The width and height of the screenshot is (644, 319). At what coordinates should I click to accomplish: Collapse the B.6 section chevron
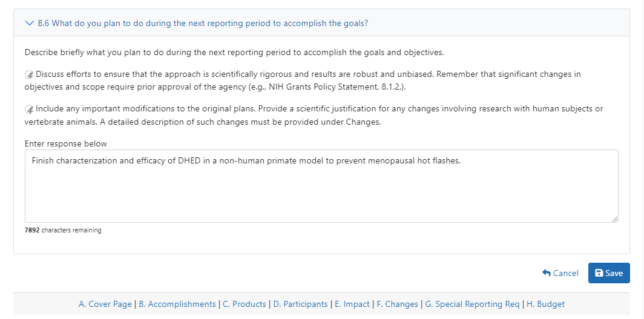(x=30, y=24)
